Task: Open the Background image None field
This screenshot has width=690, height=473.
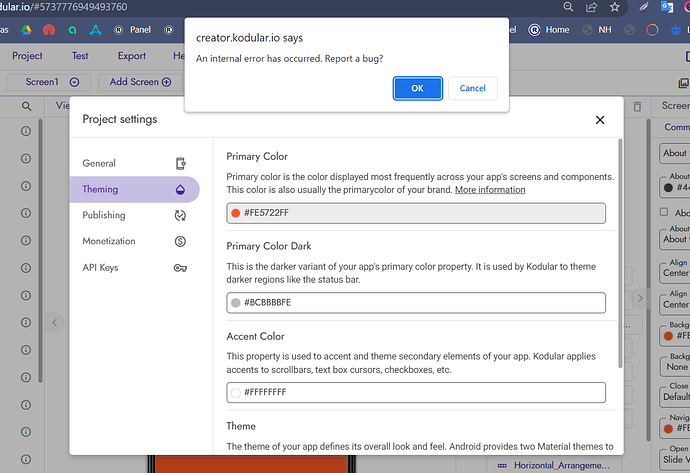Action: tap(675, 367)
